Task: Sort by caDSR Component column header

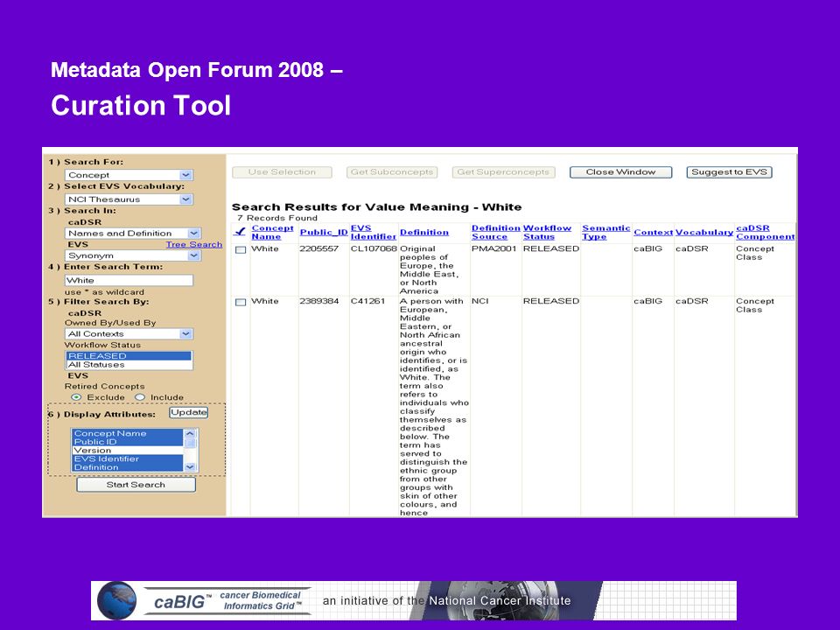Action: pos(765,232)
